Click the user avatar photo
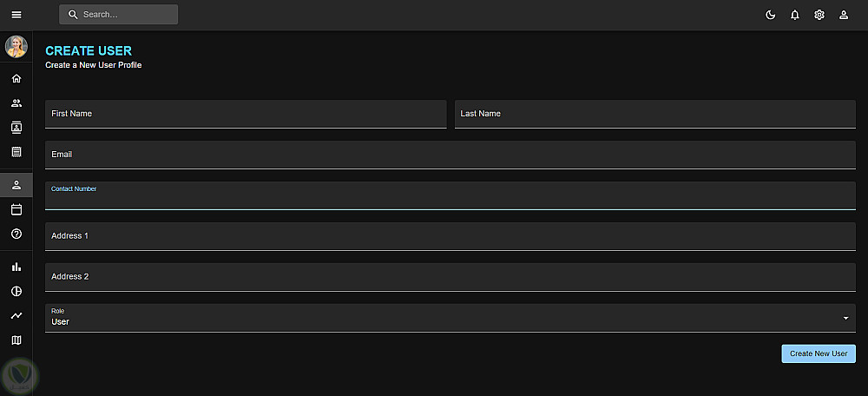Image resolution: width=868 pixels, height=396 pixels. [x=16, y=46]
